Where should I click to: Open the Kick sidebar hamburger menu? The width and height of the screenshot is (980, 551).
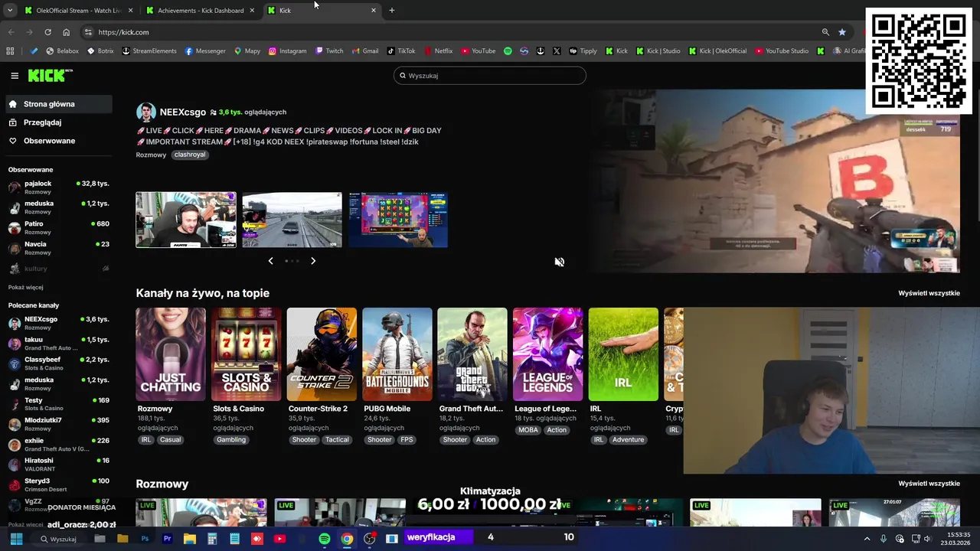15,76
